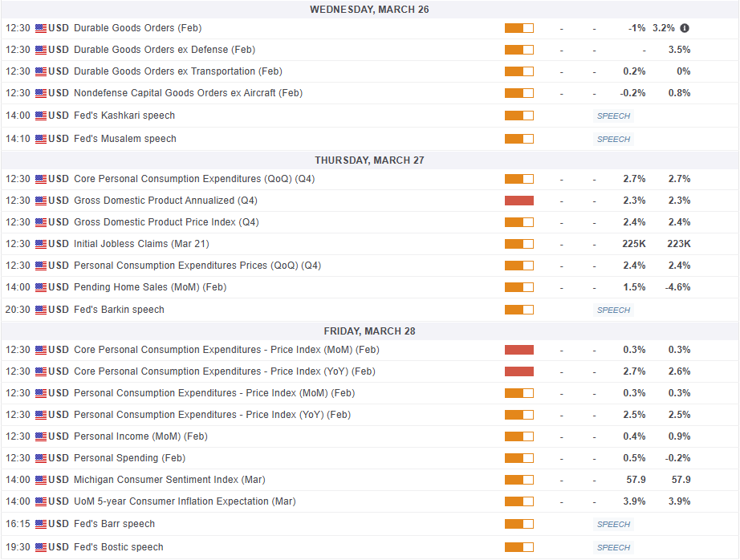Viewport: 740px width, 560px height.
Task: Expand UoM 5-year Consumer Inflation Expectation row
Action: point(185,501)
